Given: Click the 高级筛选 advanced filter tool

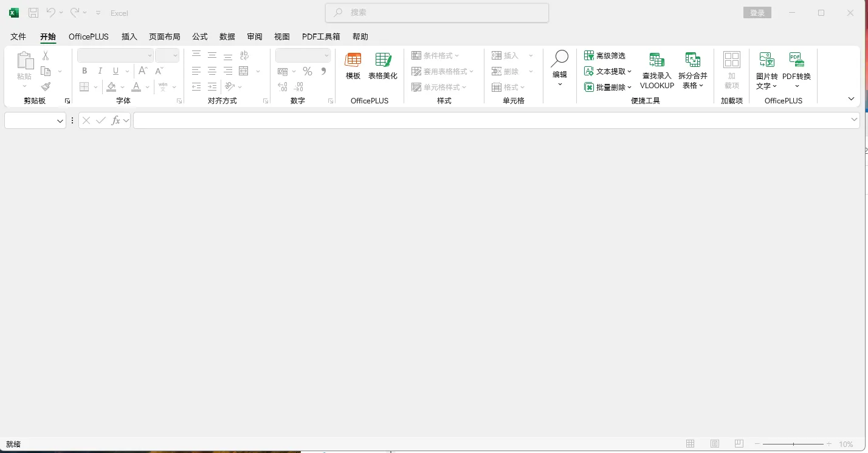Looking at the screenshot, I should click(605, 56).
